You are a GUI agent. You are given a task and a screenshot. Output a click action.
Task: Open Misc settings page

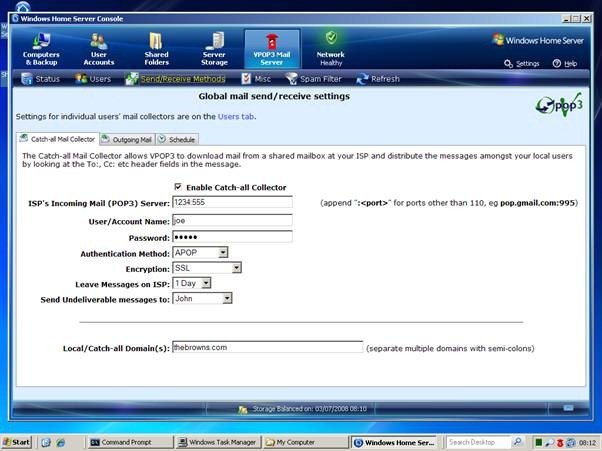coord(256,79)
